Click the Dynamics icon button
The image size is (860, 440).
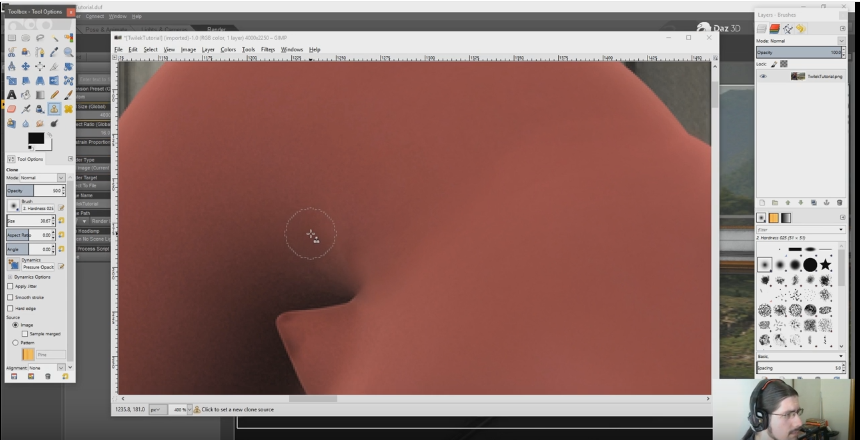13,264
